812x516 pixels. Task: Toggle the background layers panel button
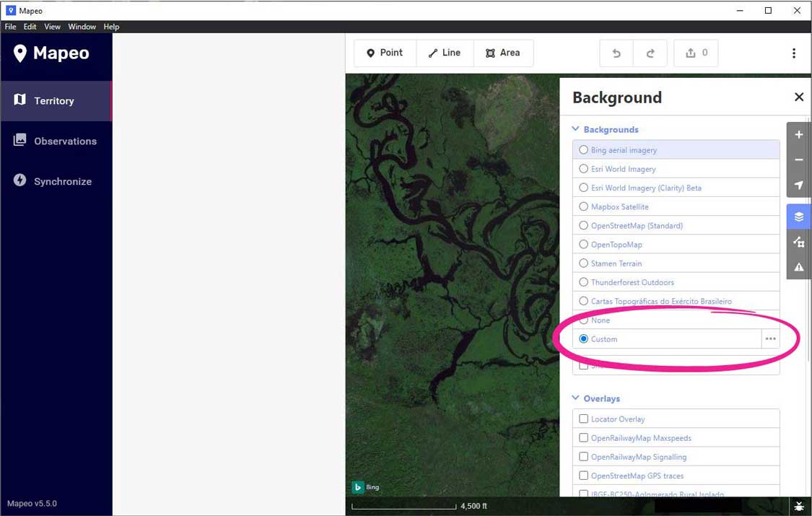(x=799, y=217)
